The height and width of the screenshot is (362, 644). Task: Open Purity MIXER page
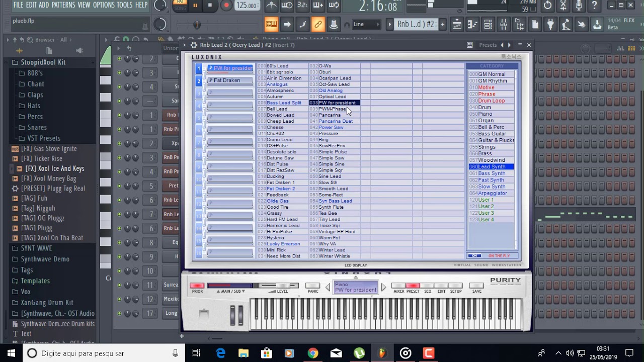coord(399,286)
